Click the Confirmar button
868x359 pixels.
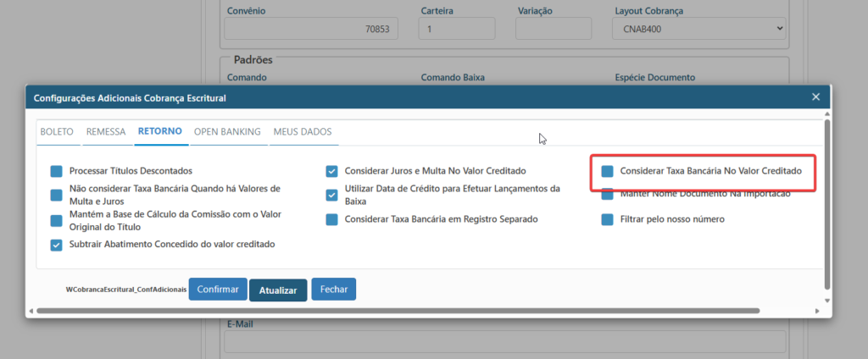[x=218, y=290]
